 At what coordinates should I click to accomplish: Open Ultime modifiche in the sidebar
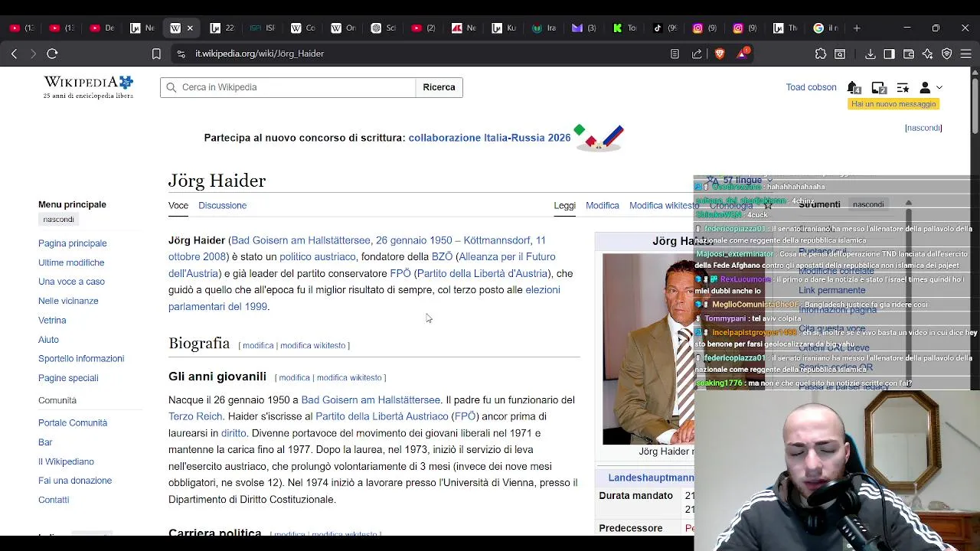71,262
